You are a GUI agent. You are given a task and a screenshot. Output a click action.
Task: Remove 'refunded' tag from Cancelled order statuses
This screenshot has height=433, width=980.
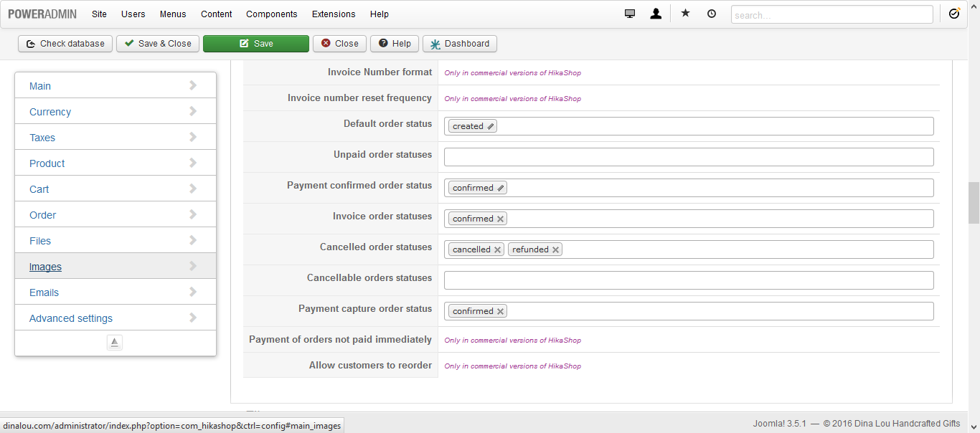(x=555, y=250)
